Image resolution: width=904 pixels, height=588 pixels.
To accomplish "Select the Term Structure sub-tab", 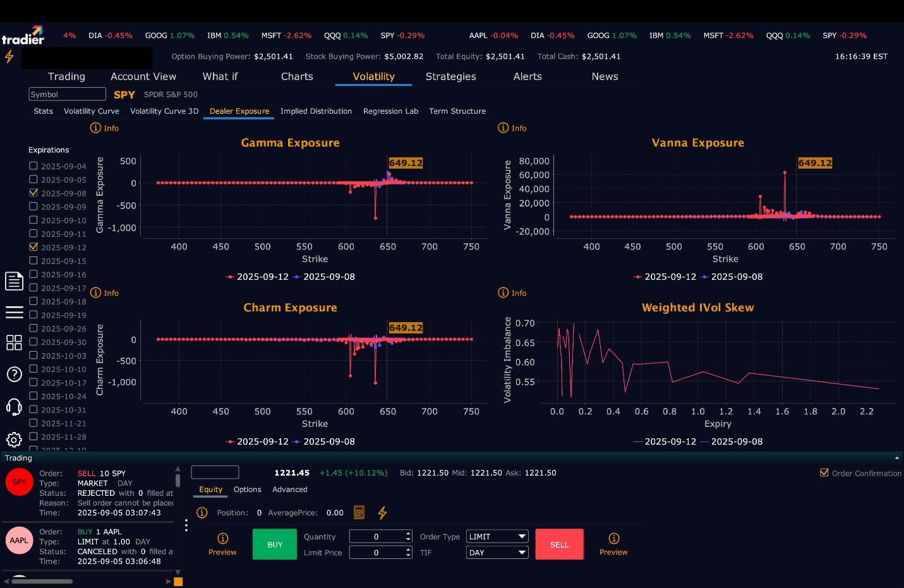I will pyautogui.click(x=457, y=111).
